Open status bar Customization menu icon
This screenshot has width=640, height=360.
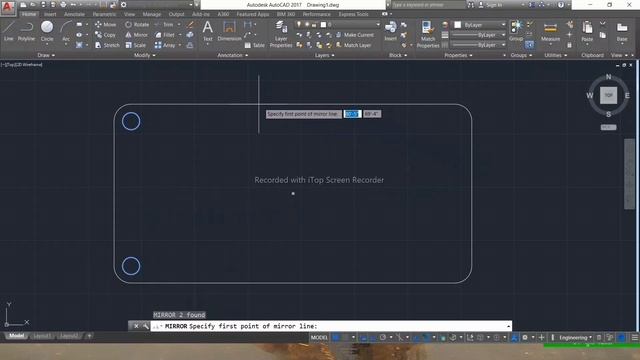635,338
